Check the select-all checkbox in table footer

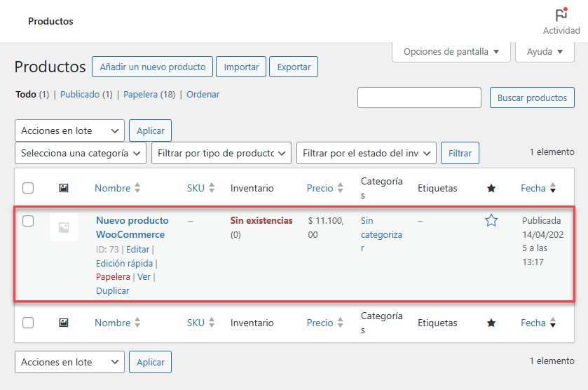[x=28, y=323]
